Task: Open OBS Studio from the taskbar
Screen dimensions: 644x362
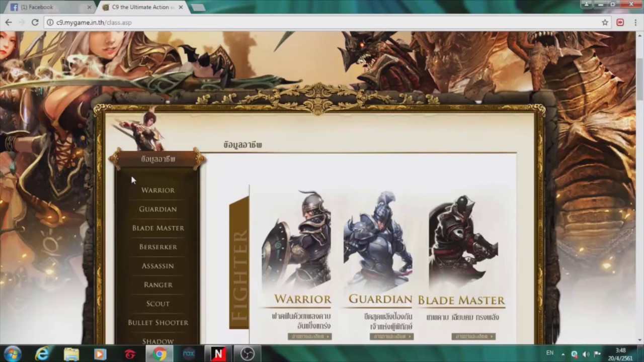Action: click(x=248, y=354)
